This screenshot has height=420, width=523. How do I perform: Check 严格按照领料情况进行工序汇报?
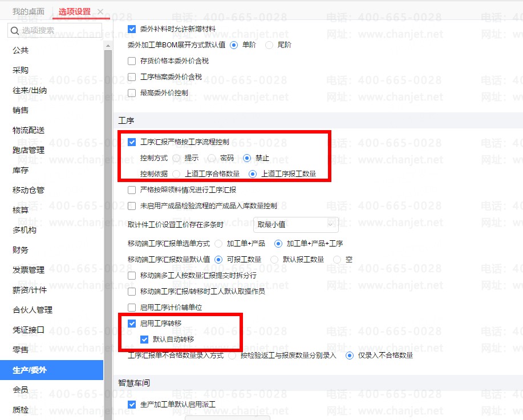pyautogui.click(x=132, y=190)
